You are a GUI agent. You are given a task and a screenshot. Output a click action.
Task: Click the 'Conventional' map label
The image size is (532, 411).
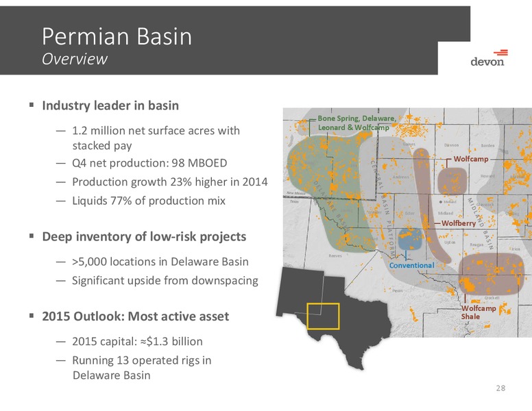coord(411,265)
